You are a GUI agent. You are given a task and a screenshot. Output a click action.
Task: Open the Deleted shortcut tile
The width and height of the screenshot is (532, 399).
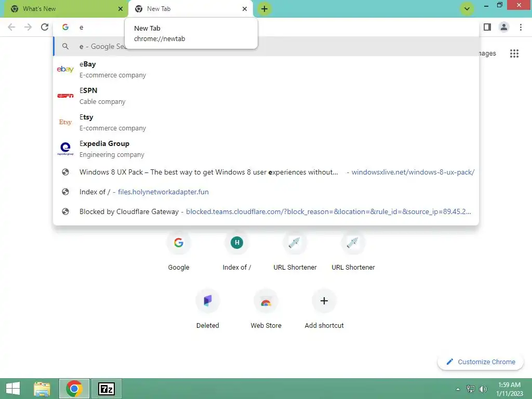coord(208,309)
